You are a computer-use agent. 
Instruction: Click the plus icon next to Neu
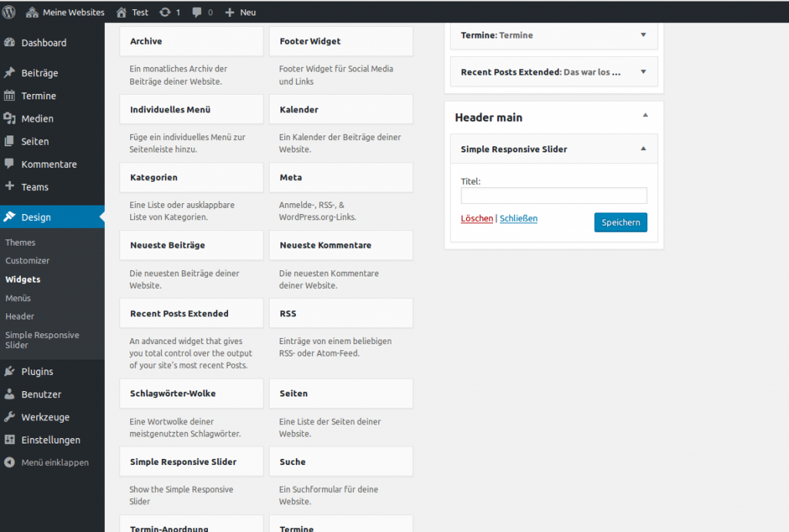coord(230,12)
